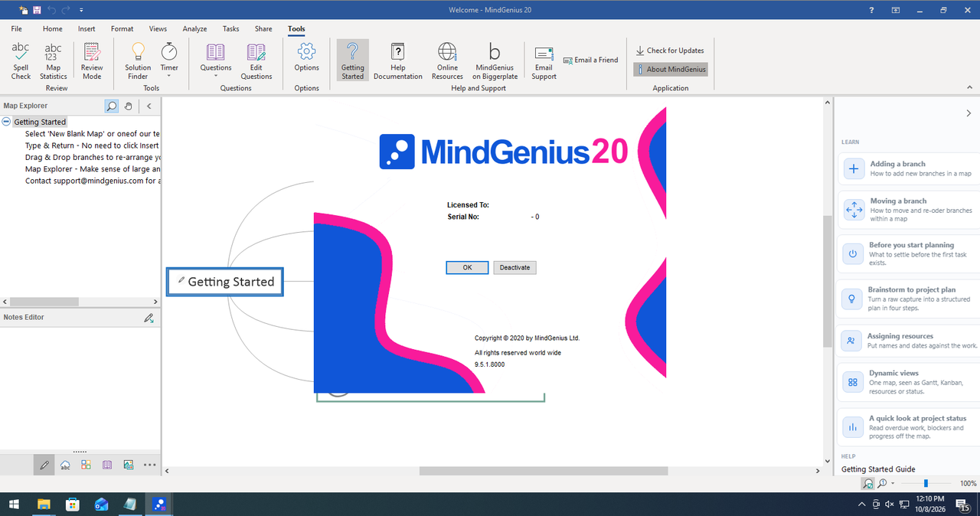Click the Undo arrow in title bar
Screen dimensions: 980x516
point(52,10)
